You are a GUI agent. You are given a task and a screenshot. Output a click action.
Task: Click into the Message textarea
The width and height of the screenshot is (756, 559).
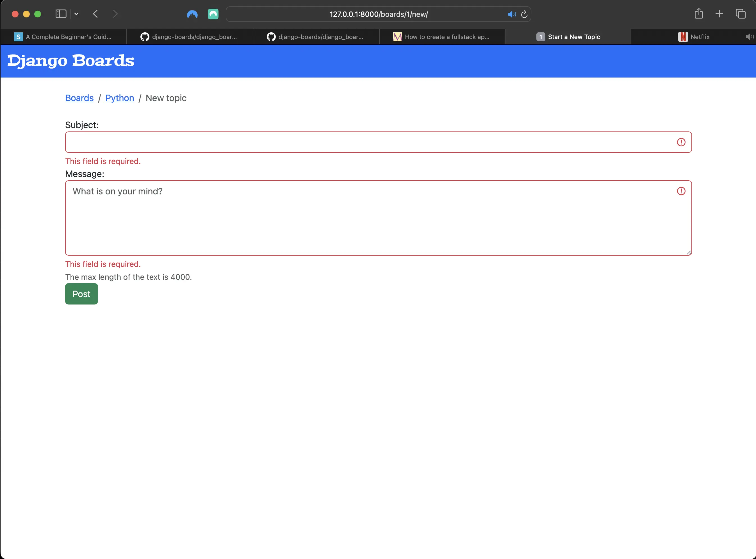click(378, 218)
